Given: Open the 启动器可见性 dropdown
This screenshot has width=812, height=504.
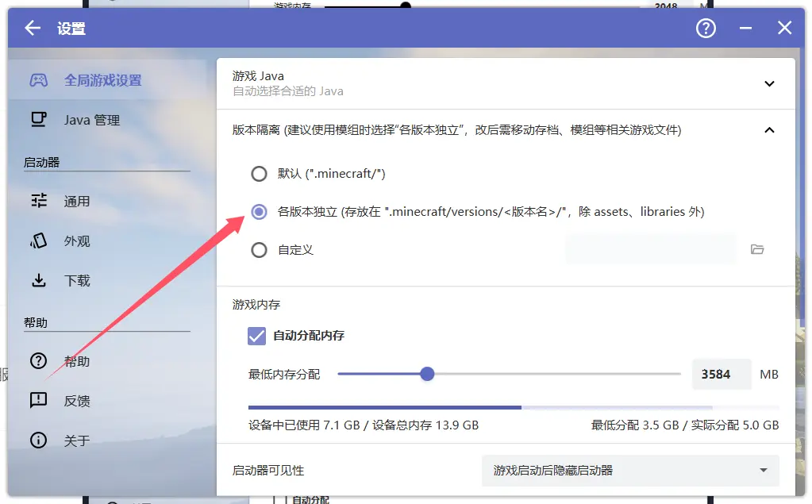Looking at the screenshot, I should 630,471.
